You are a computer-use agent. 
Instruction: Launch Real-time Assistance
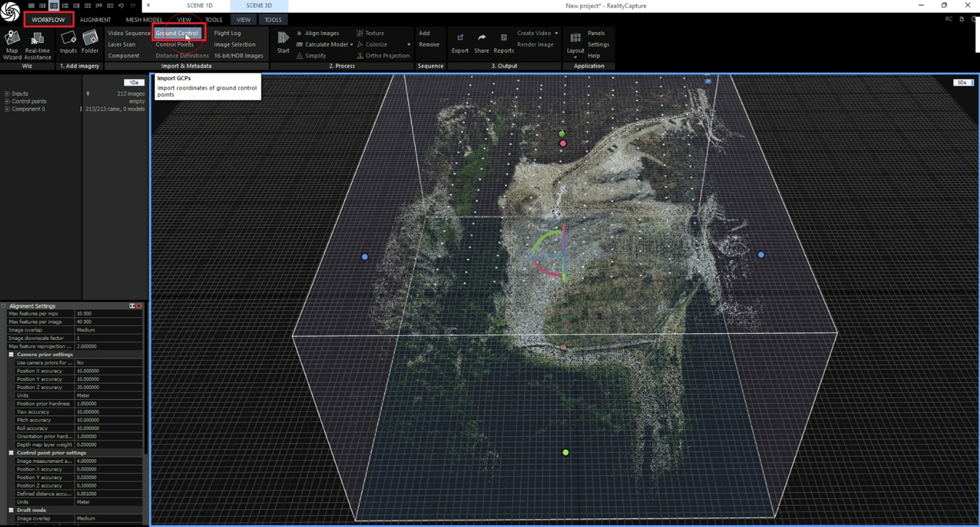(x=38, y=43)
